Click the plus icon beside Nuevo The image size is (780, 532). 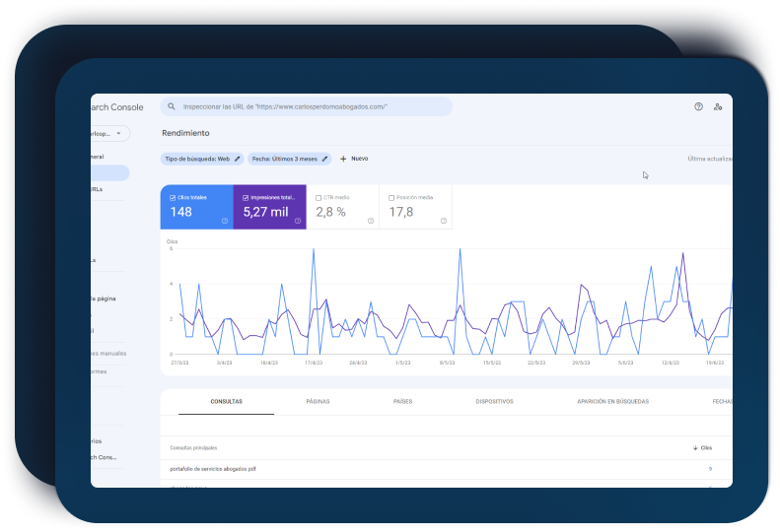343,159
